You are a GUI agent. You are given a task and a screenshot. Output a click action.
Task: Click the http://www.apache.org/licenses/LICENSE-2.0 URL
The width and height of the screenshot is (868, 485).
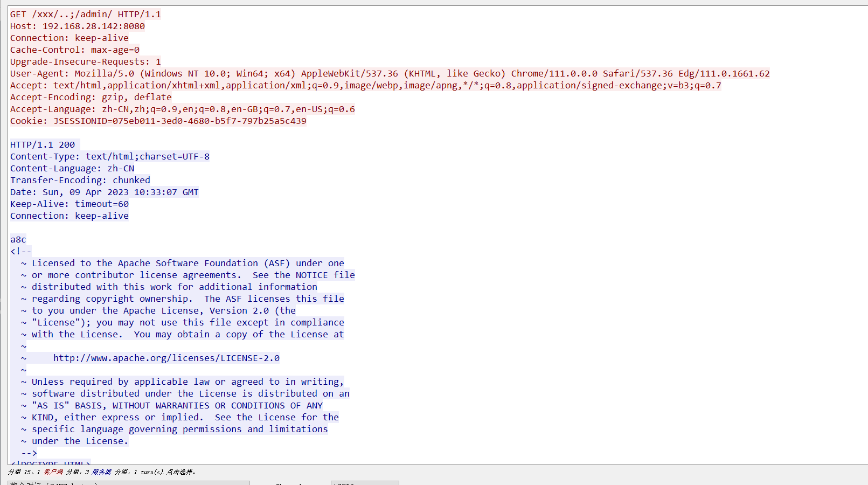[x=166, y=358]
